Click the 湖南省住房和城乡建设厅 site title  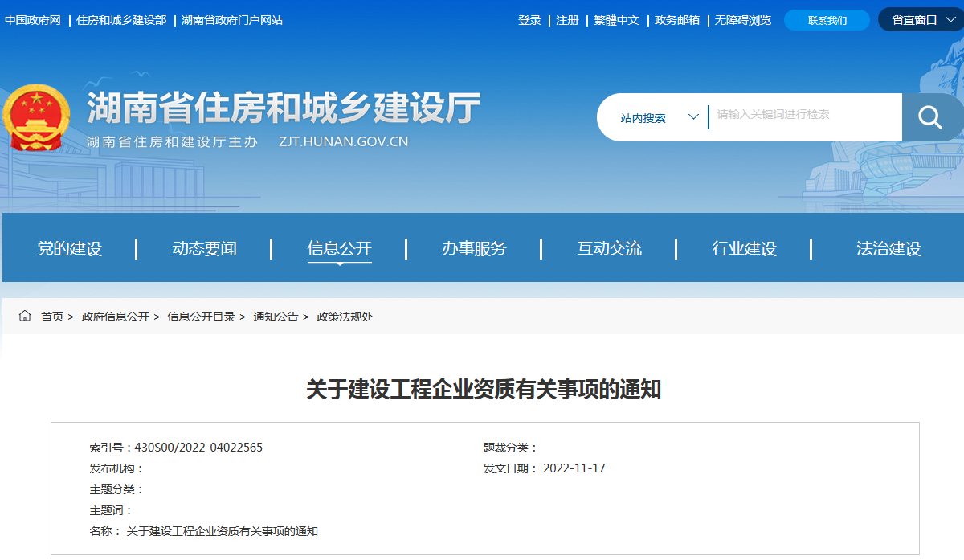click(x=284, y=107)
